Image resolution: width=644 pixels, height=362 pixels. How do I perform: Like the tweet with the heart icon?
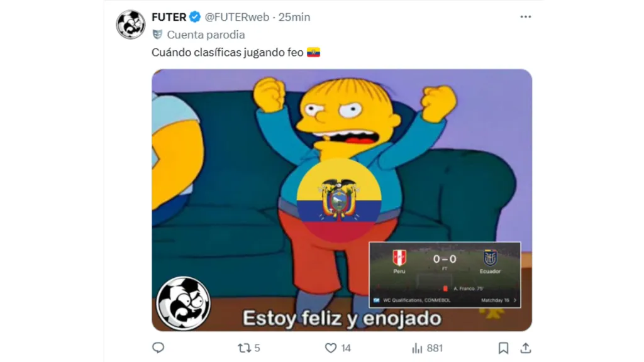point(331,348)
